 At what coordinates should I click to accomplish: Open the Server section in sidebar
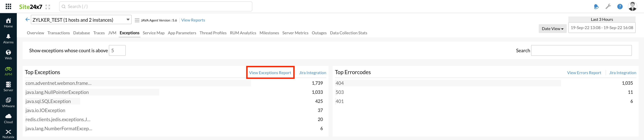click(8, 87)
